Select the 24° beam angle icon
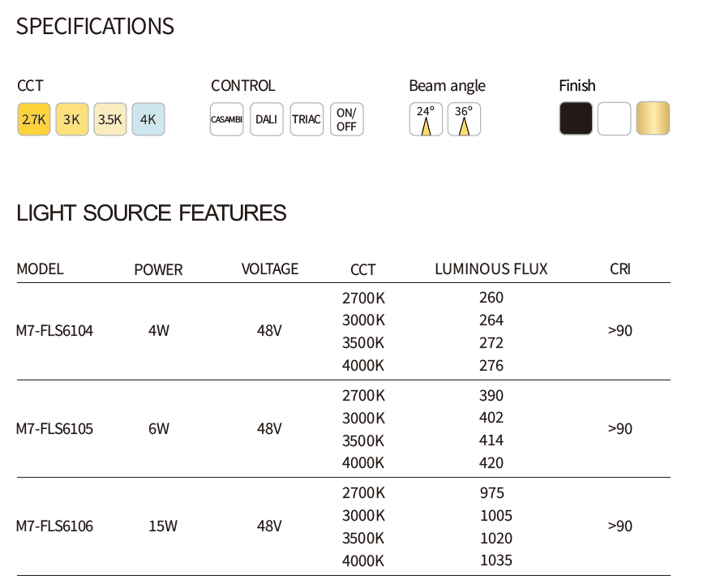The width and height of the screenshot is (716, 588). point(426,119)
